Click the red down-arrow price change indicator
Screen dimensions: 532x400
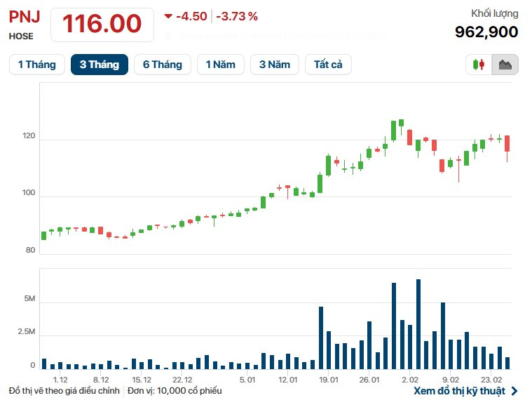click(x=168, y=16)
